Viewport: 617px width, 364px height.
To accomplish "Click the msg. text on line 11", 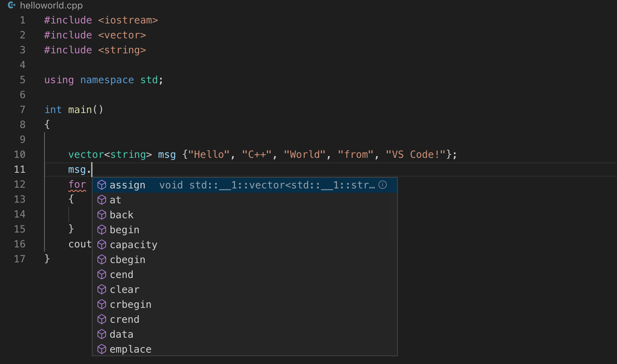I will (x=80, y=170).
